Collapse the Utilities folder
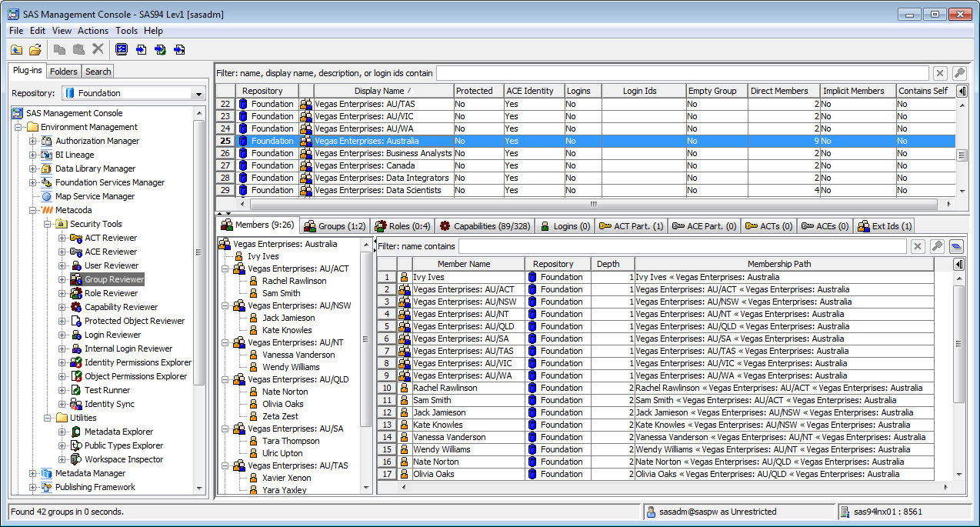 (x=48, y=418)
